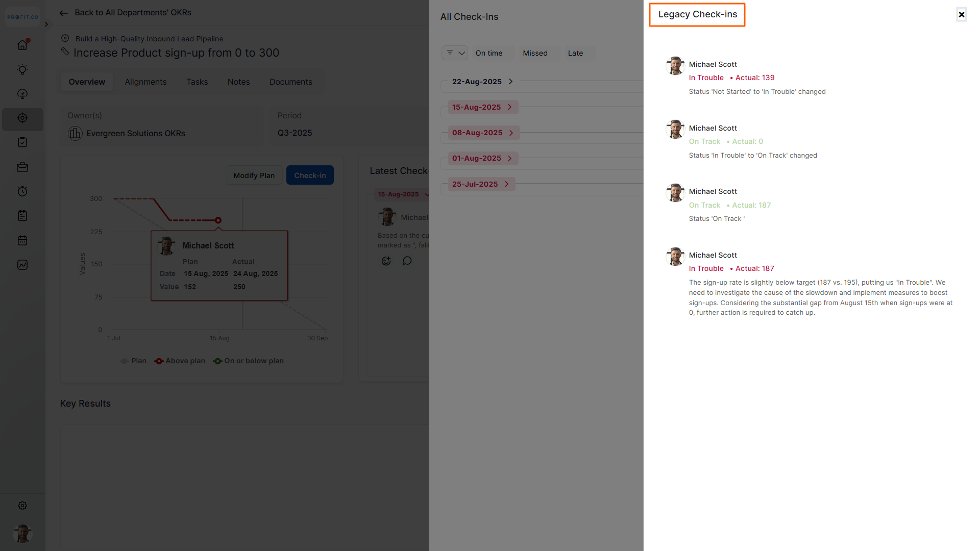Image resolution: width=980 pixels, height=551 pixels.
Task: Toggle the Plan legend series
Action: click(133, 361)
